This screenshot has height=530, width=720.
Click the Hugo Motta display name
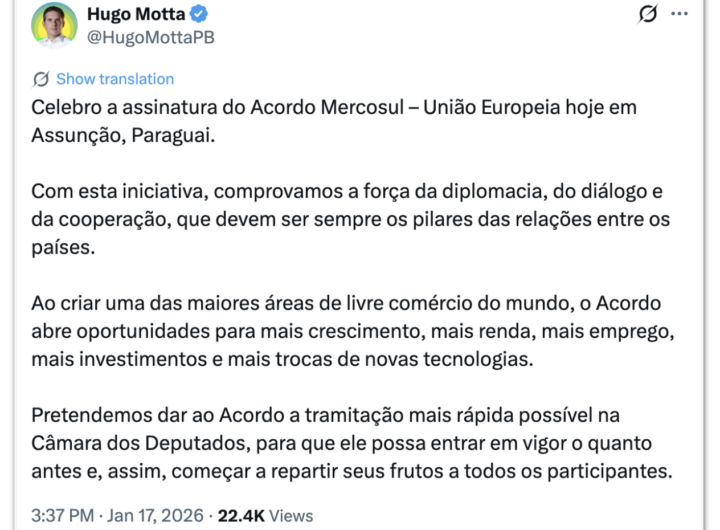coord(137,15)
